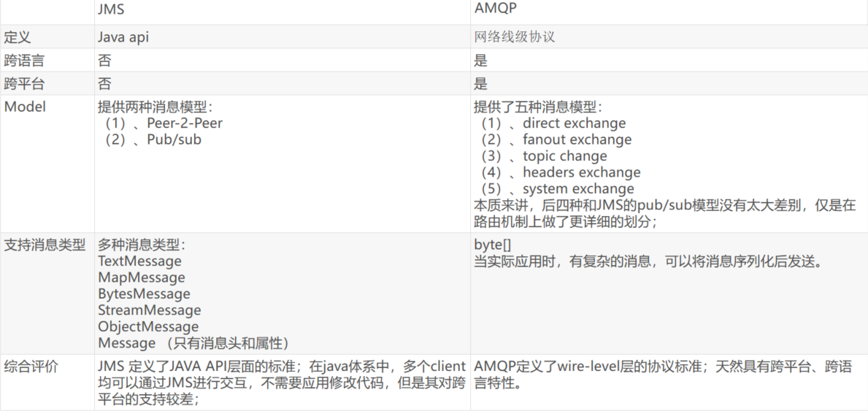Select the 跨平台 row label
Screen dimensions: 868x414
(x=24, y=83)
